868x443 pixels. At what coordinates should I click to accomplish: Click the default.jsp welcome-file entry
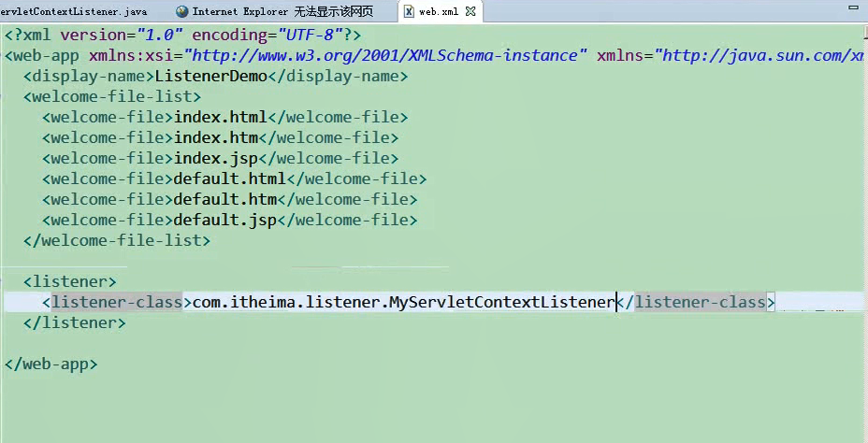[225, 220]
